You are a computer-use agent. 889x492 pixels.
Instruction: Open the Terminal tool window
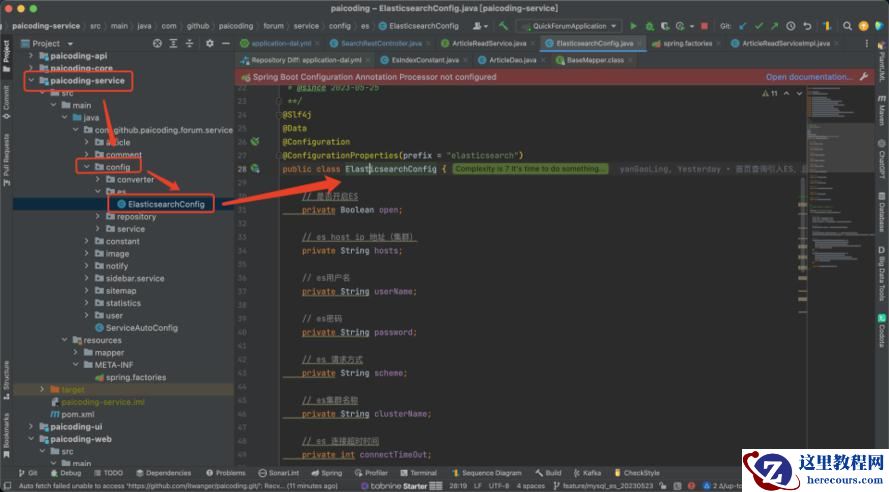[418, 473]
